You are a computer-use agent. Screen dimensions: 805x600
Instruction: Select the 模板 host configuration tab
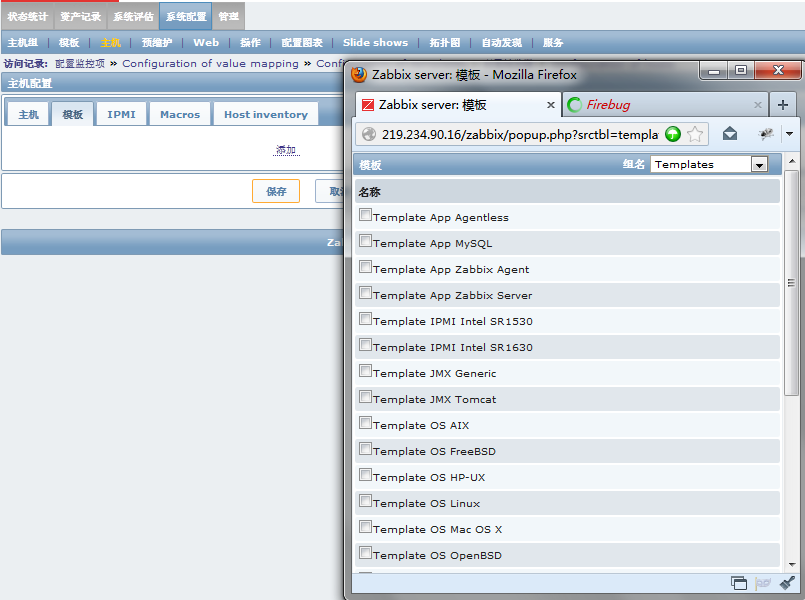pyautogui.click(x=72, y=114)
